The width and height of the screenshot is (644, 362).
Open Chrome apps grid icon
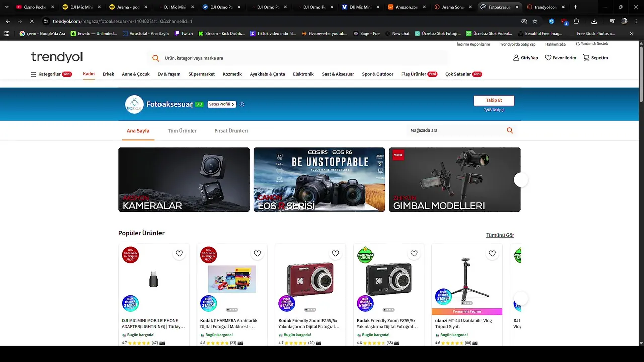point(7,33)
